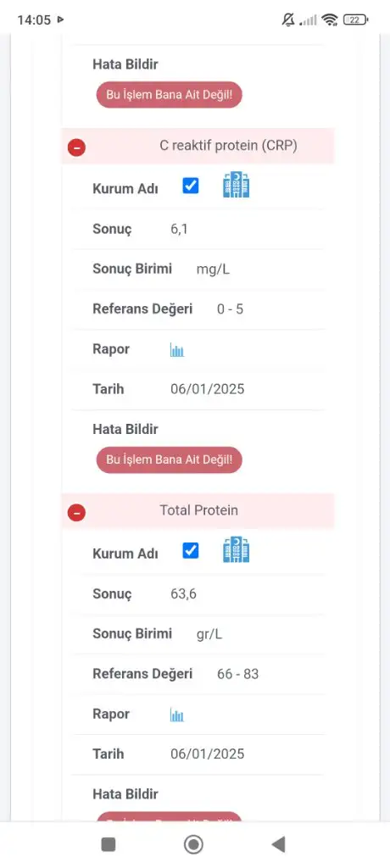Open hospital building icon in Total Protein section
Screen dimensions: 390x868
[x=236, y=549]
